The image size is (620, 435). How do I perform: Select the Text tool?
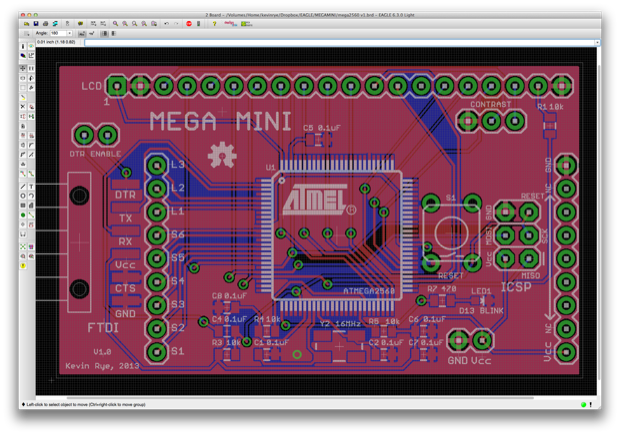tap(31, 186)
